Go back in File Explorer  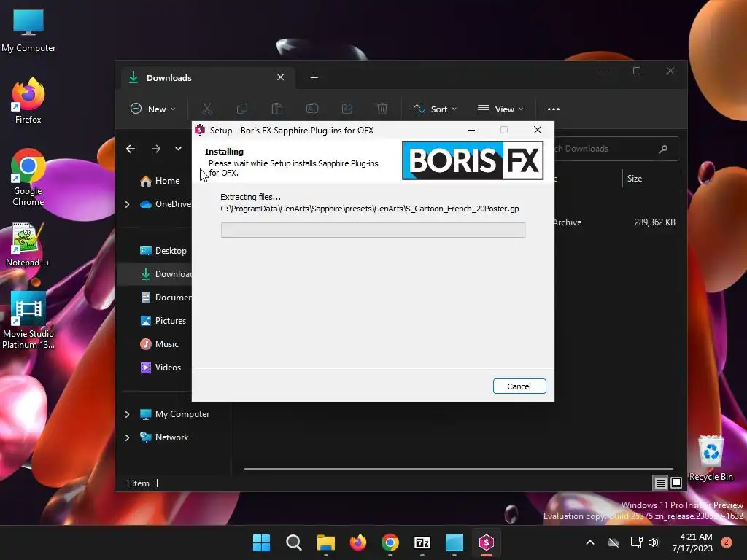tap(131, 149)
